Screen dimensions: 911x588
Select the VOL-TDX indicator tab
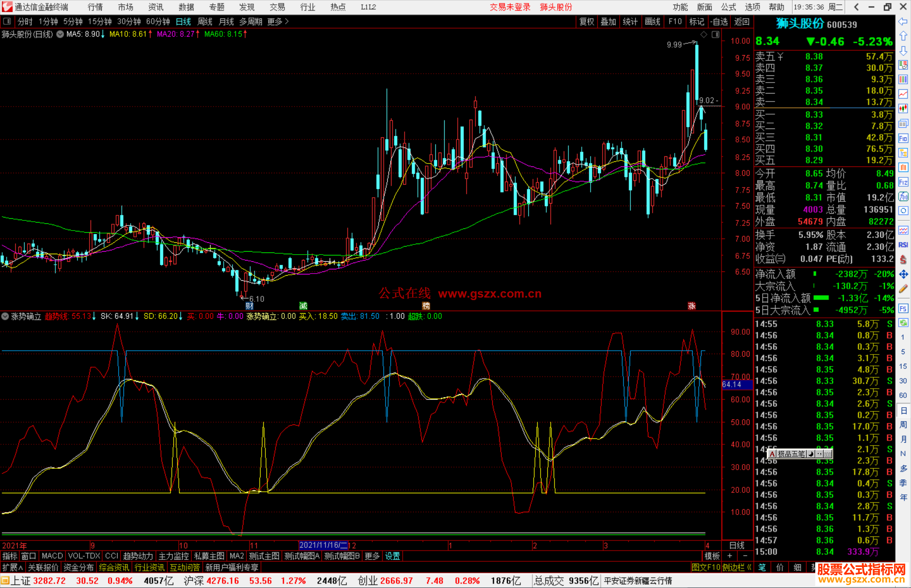(x=84, y=556)
